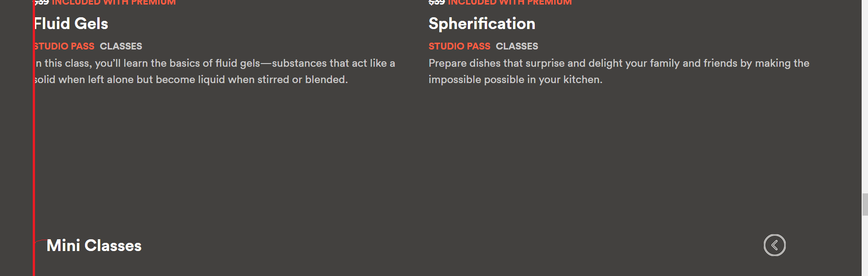Click the vertical scrollbar thumb
868x276 pixels.
tap(865, 204)
